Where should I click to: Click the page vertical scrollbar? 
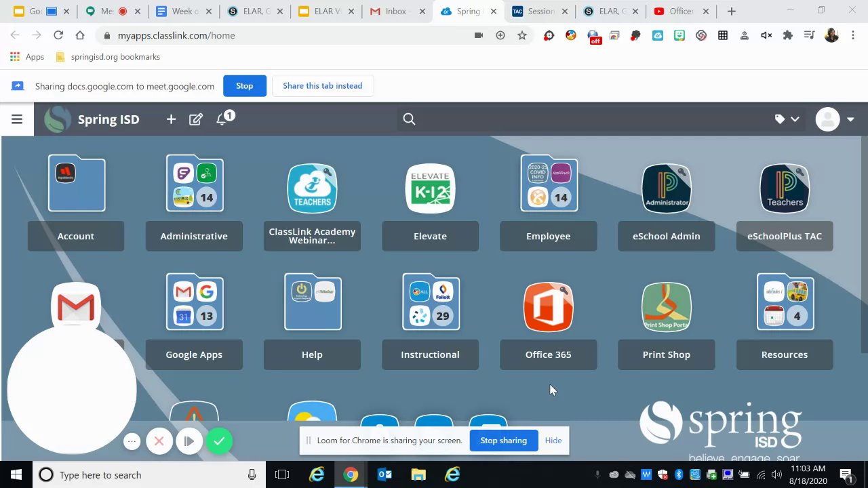point(863,244)
